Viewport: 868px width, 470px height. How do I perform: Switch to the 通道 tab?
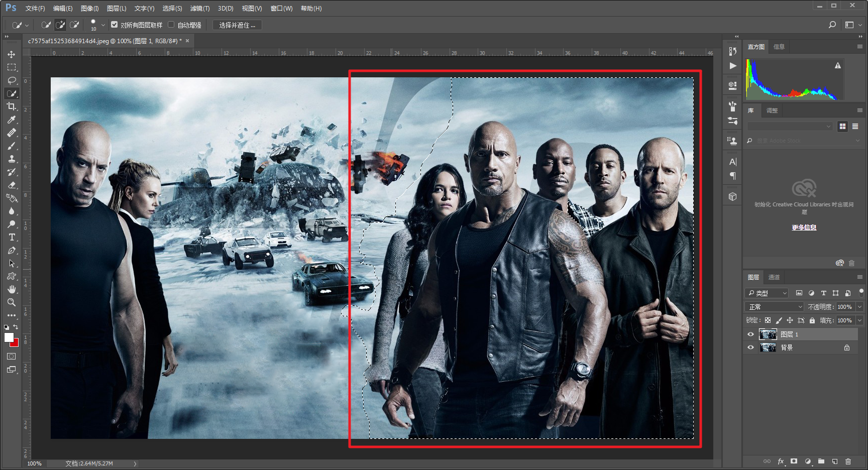click(774, 277)
